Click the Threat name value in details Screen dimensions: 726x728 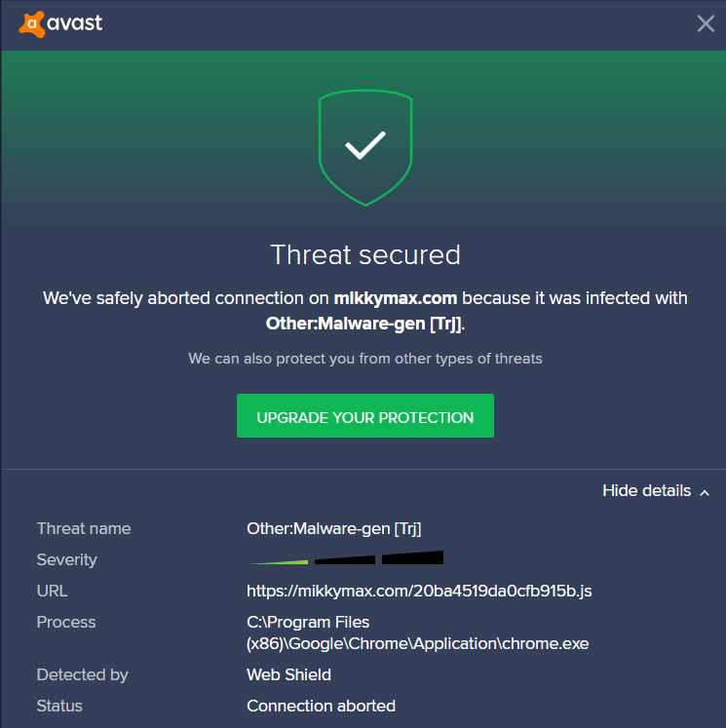tap(333, 528)
